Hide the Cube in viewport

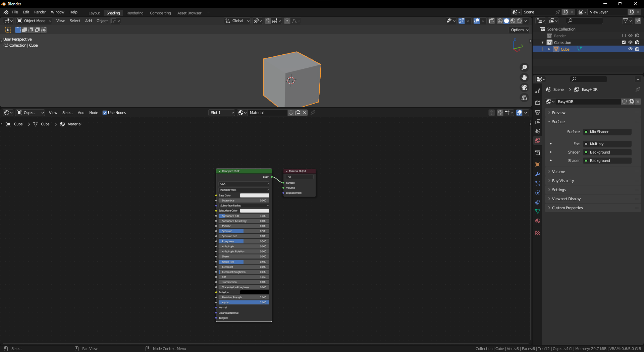coord(630,49)
